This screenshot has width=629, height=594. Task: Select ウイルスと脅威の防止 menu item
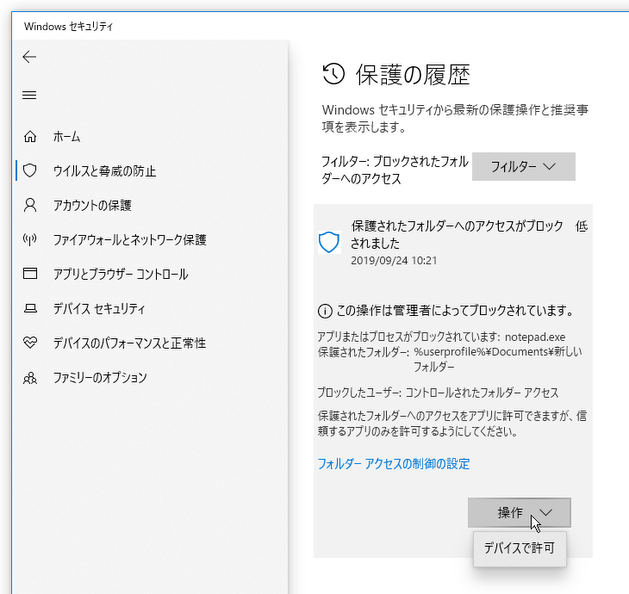point(105,171)
